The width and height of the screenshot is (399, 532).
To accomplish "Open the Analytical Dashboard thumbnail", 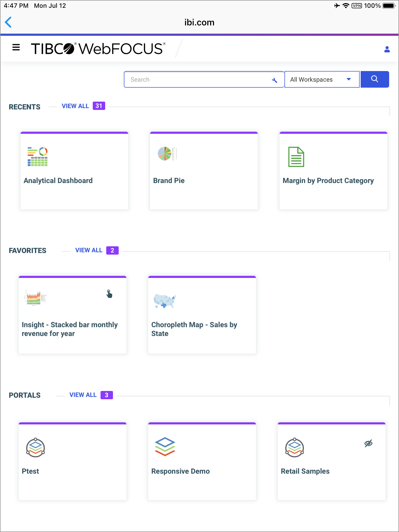I will (x=38, y=157).
